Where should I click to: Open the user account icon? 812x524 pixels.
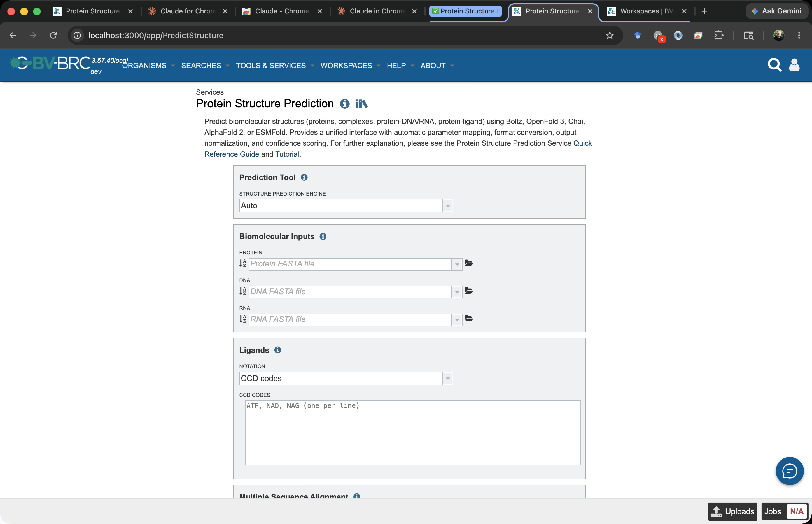tap(794, 65)
